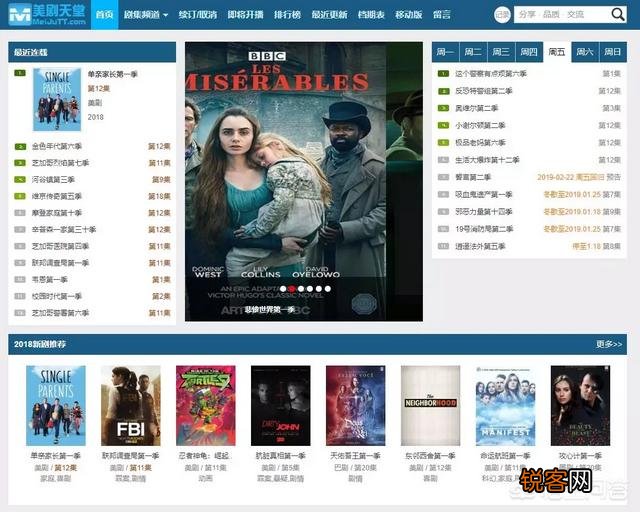Open The Neighborhood show poster
This screenshot has width=640, height=512.
(431, 405)
